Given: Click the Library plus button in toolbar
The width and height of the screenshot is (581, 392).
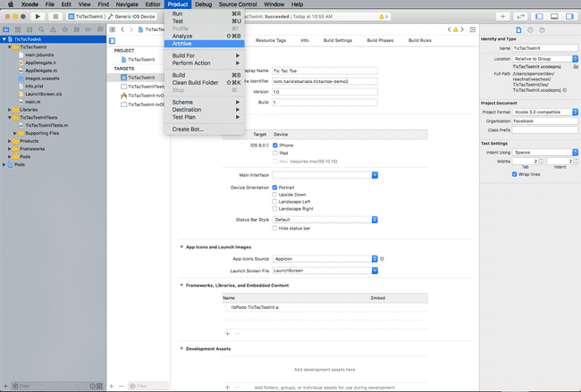Looking at the screenshot, I should 502,16.
